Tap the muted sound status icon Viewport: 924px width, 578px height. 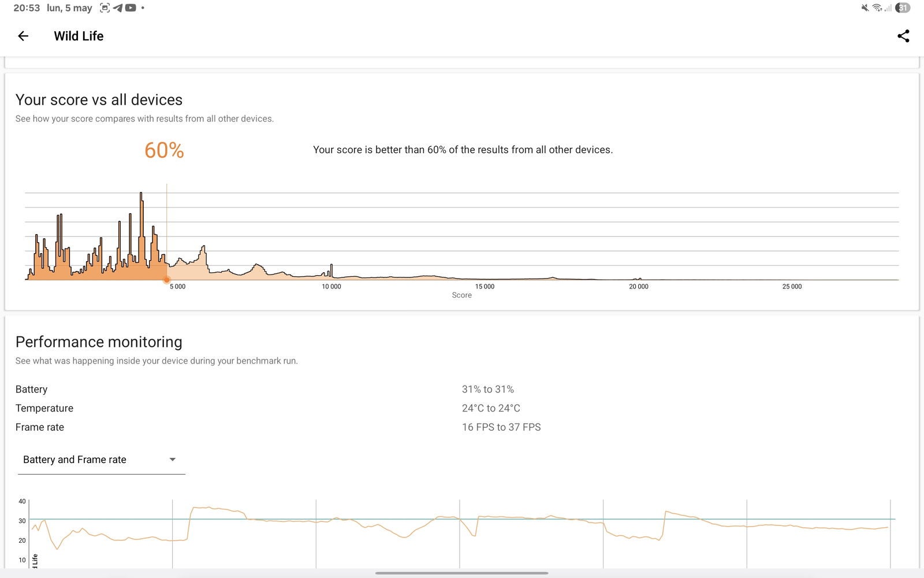865,8
